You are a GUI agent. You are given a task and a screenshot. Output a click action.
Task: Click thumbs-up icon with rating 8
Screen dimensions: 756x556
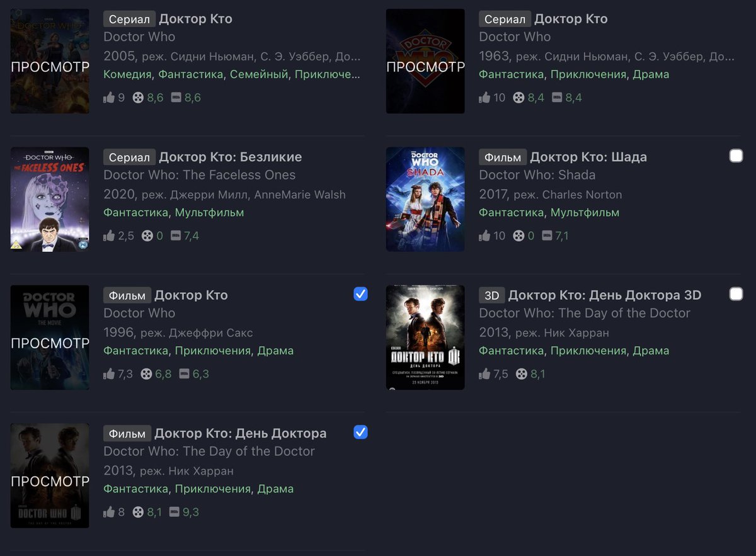[109, 512]
